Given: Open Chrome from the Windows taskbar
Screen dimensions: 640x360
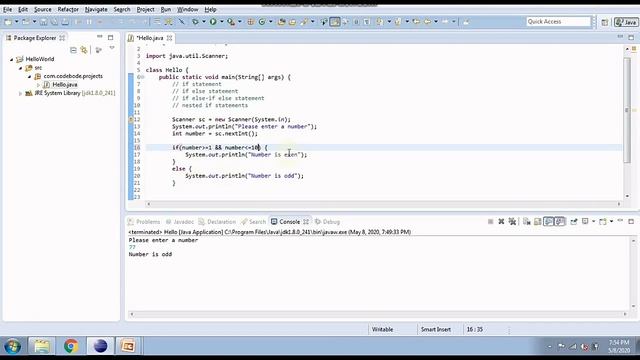Looking at the screenshot, I should click(71, 346).
